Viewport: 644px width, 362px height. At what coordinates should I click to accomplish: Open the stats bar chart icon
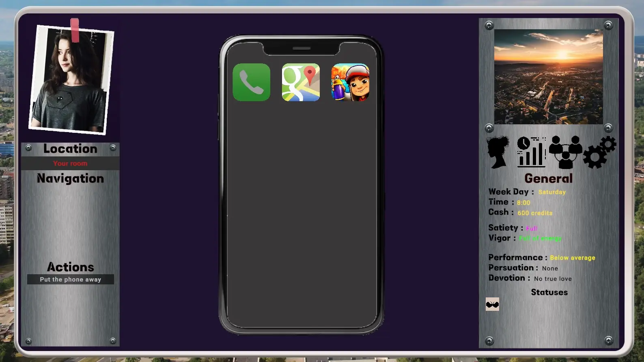pos(531,152)
